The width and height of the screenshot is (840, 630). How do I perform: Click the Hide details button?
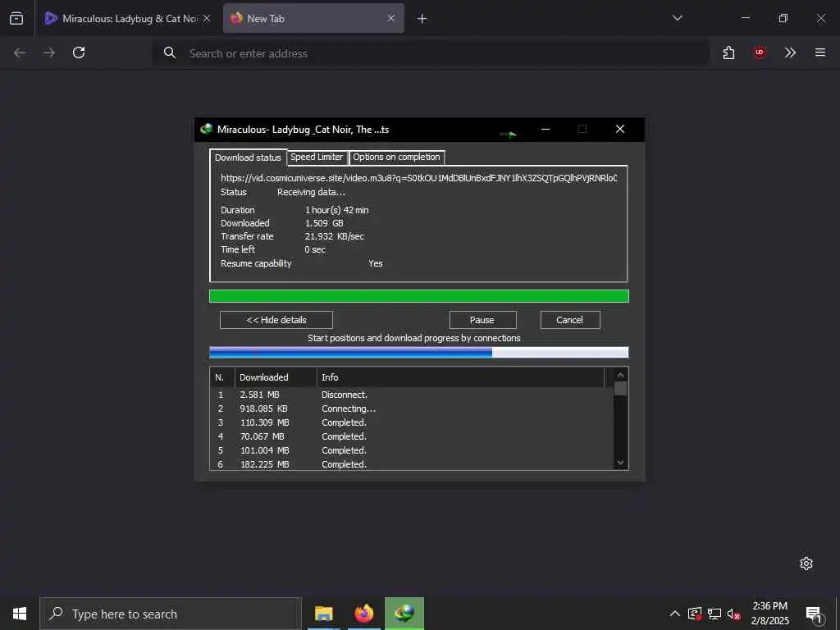[x=276, y=320]
